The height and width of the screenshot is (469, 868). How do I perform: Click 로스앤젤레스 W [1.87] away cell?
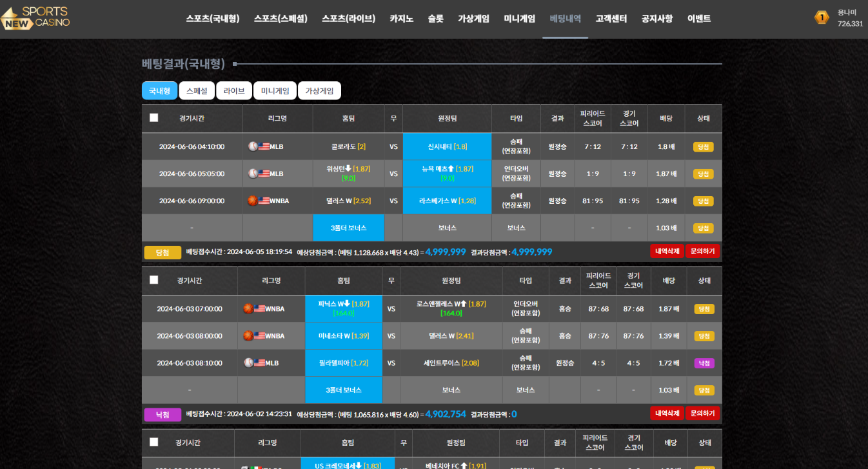pos(451,308)
